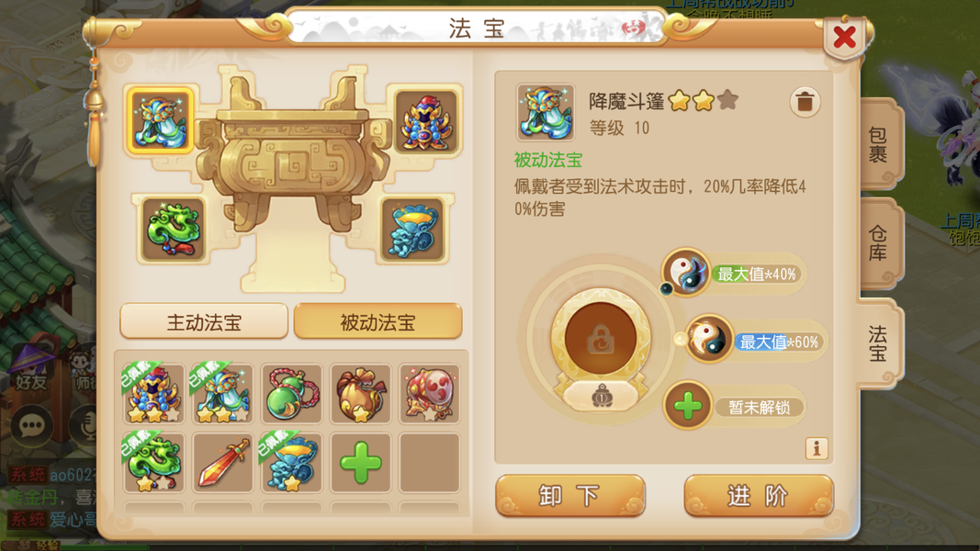This screenshot has width=980, height=551.
Task: Click the green plus unlock attribute icon
Action: tap(688, 406)
